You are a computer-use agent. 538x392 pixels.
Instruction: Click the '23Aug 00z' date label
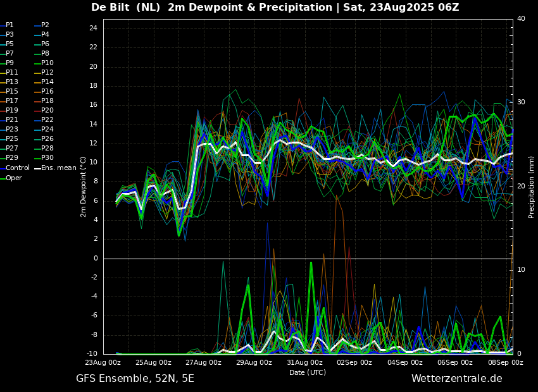[103, 362]
